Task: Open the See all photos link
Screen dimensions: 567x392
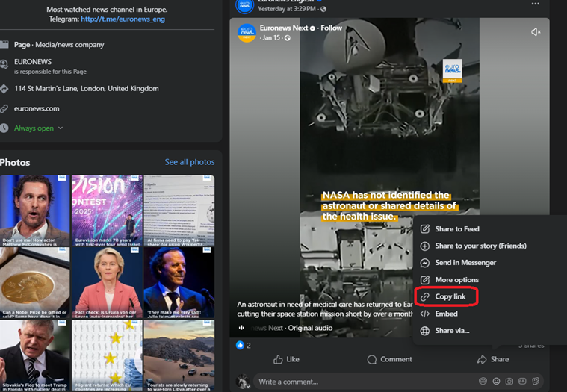Action: pos(189,162)
